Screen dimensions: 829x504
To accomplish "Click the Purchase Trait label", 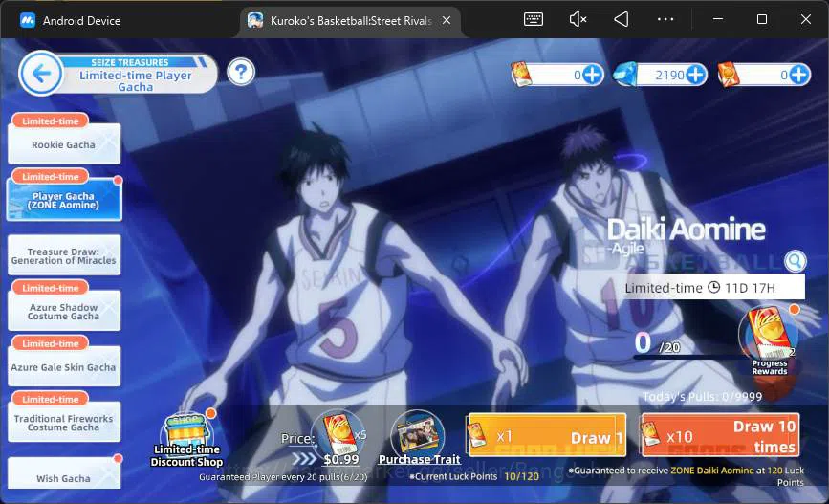I will click(419, 460).
